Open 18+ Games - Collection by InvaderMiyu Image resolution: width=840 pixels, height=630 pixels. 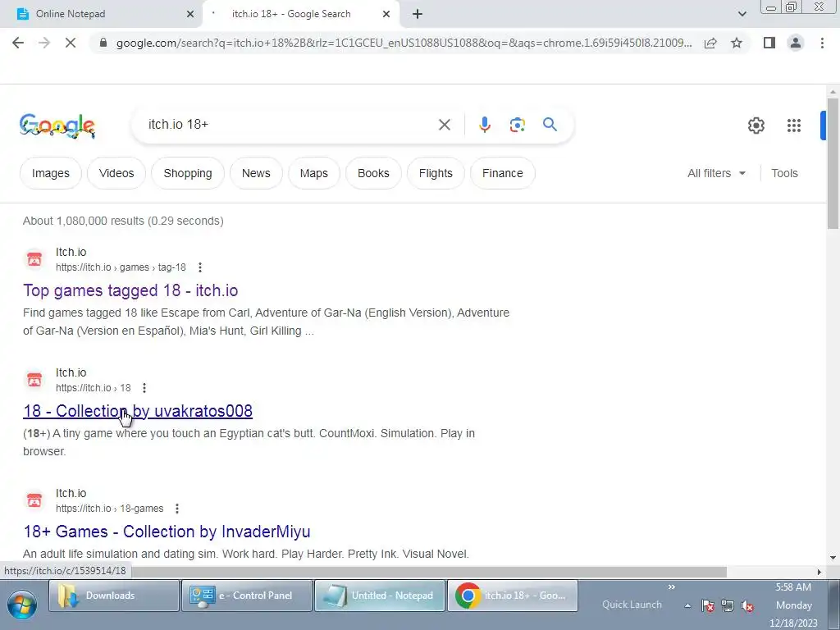(167, 532)
